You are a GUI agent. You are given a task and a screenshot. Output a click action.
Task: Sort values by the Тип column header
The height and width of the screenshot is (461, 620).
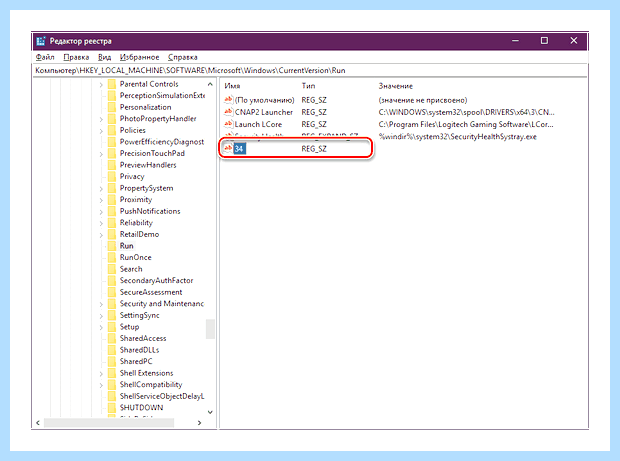(308, 86)
